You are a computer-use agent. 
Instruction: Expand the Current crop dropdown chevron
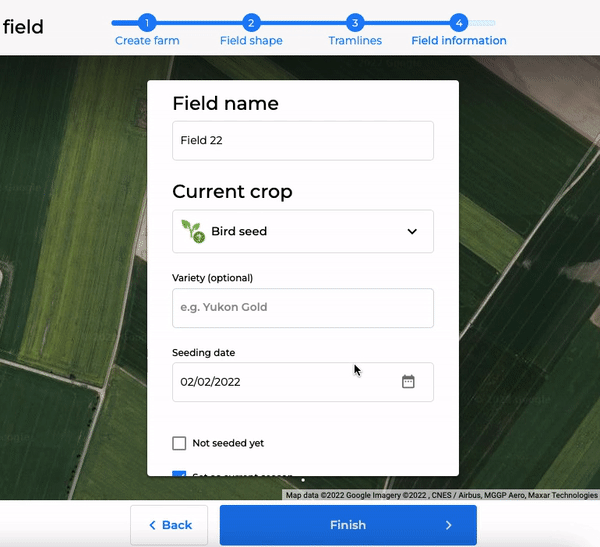tap(412, 231)
